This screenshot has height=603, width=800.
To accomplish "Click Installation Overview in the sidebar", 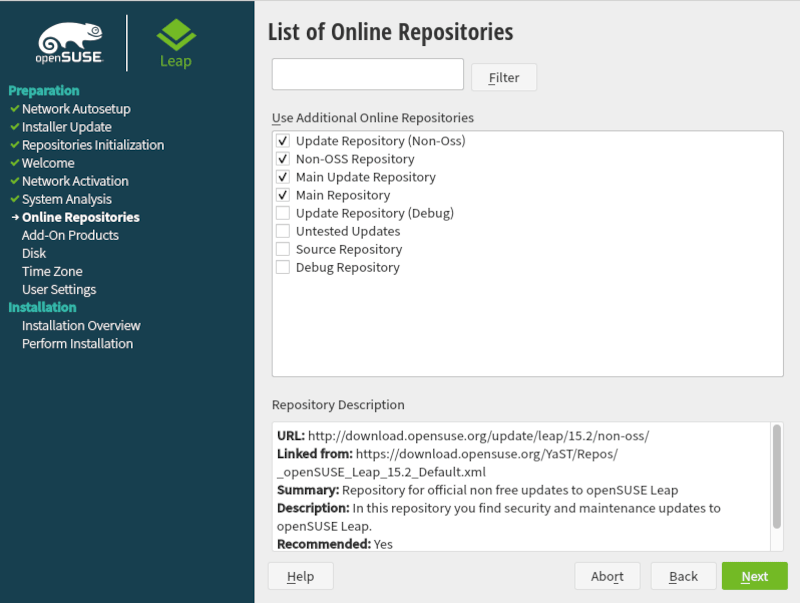I will pyautogui.click(x=81, y=325).
